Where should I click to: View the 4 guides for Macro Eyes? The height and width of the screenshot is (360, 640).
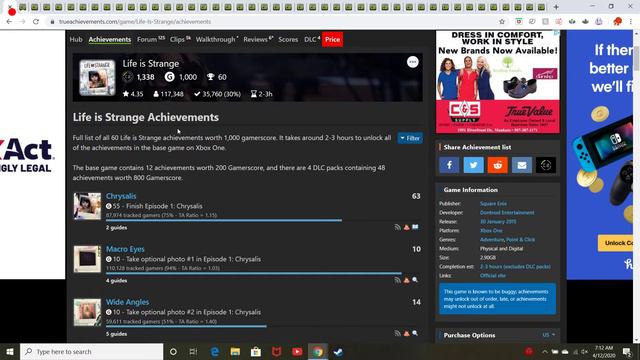116,281
